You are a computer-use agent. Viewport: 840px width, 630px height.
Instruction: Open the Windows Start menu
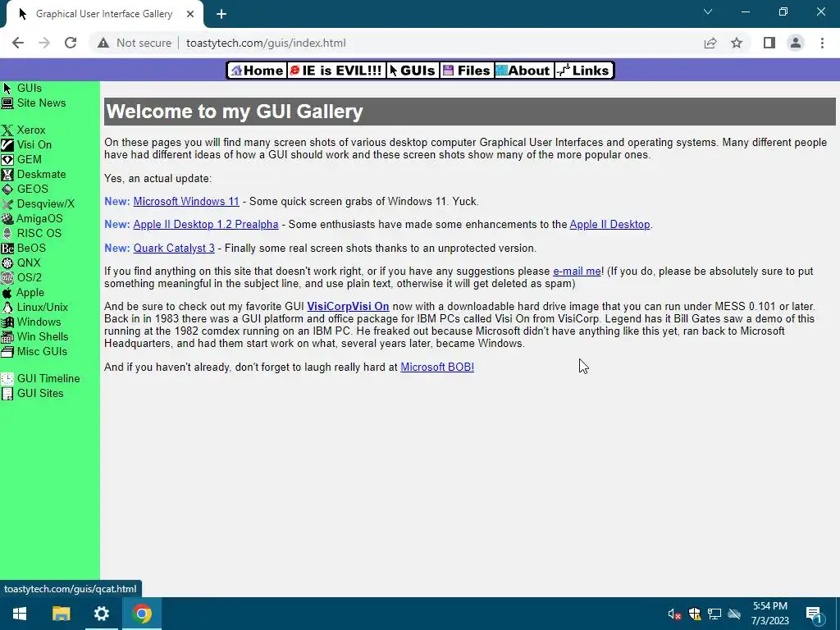(x=20, y=614)
